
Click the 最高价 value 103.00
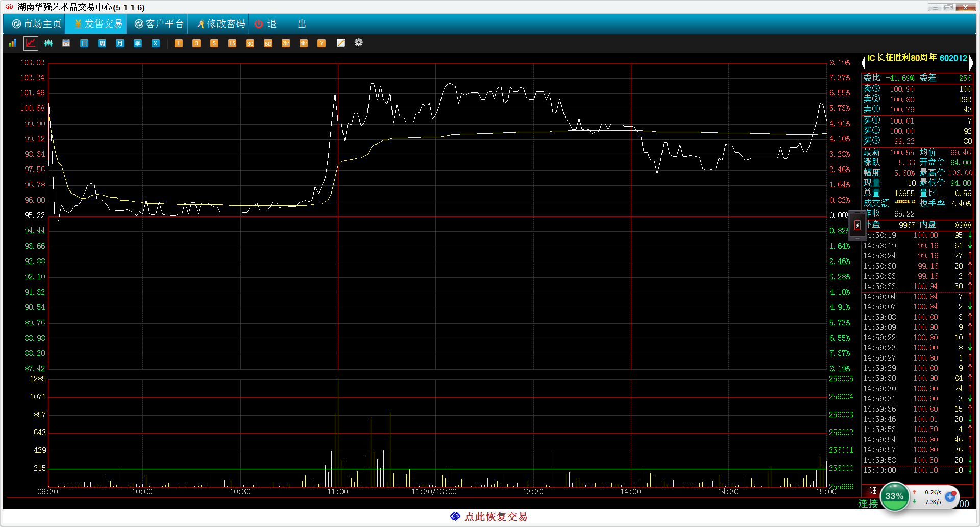(960, 173)
